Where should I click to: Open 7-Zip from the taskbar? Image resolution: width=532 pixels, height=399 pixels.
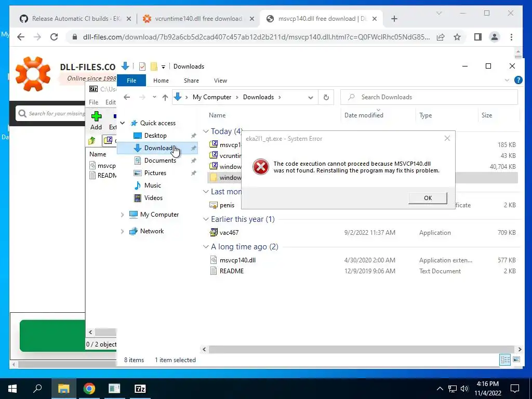coord(140,389)
